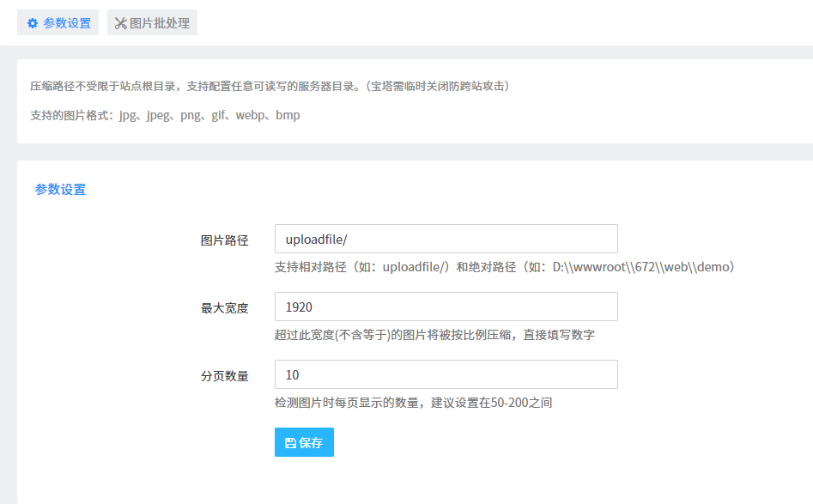Viewport: 813px width, 504px height.
Task: Click the width compression hint under 最大宽度
Action: (x=434, y=335)
